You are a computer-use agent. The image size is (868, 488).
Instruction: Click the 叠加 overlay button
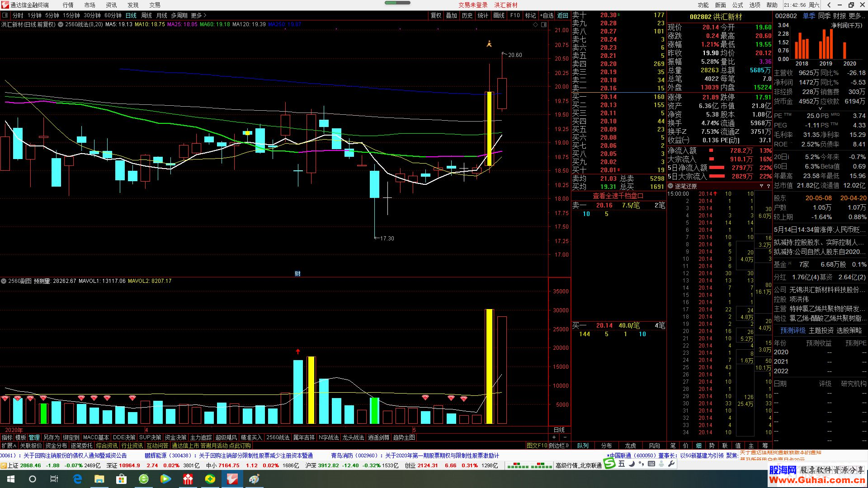[452, 15]
